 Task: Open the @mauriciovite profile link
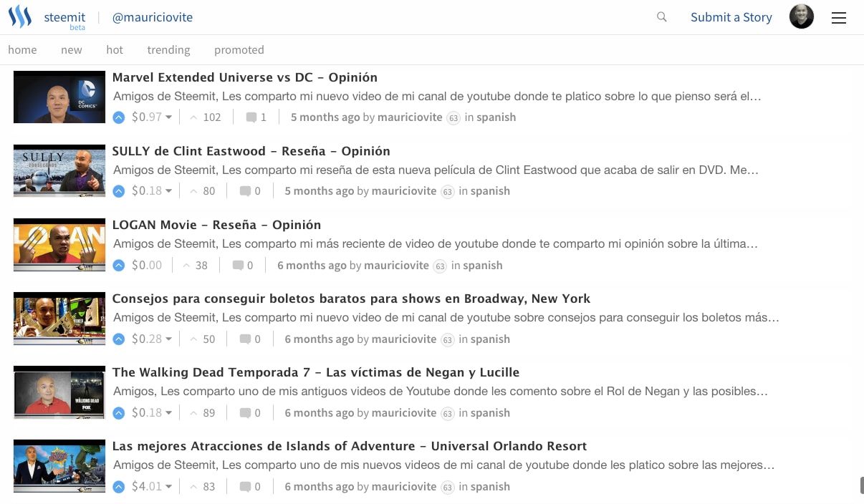(153, 17)
